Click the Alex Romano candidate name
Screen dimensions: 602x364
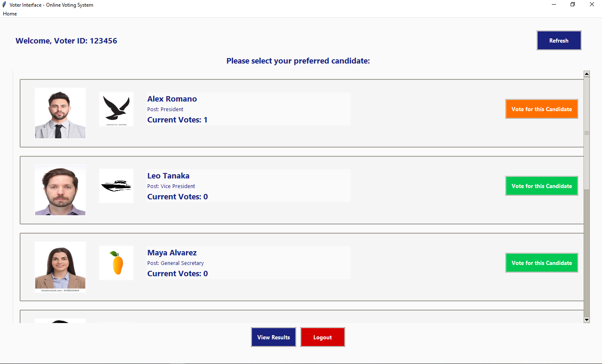click(x=172, y=99)
